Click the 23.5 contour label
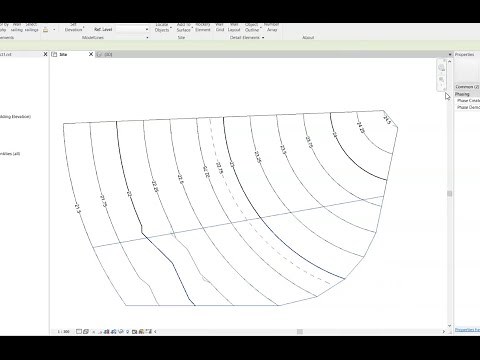This screenshot has height=360, width=480. (x=283, y=150)
